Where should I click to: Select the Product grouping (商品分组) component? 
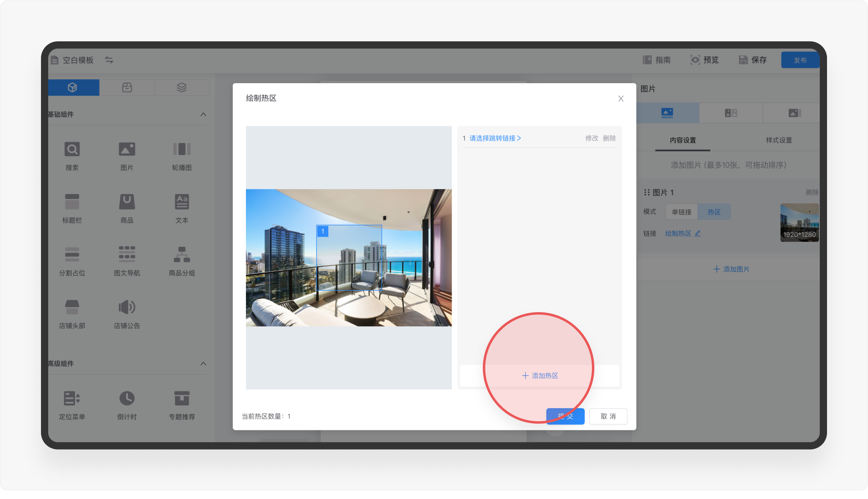[182, 261]
